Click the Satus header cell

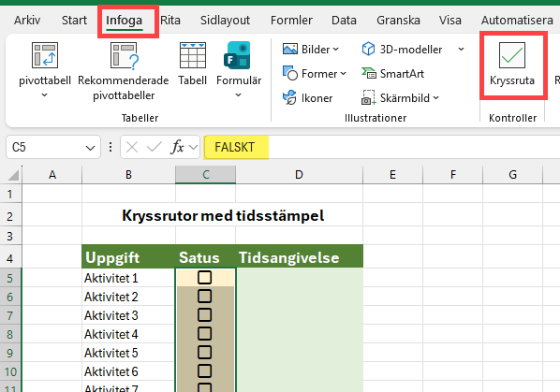(206, 257)
